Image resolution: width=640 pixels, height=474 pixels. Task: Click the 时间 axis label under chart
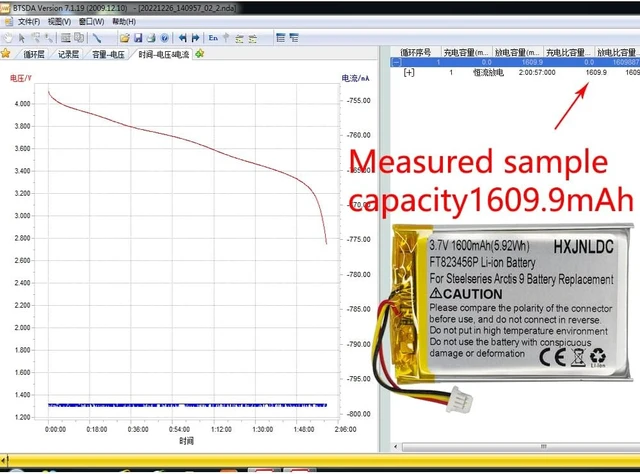pyautogui.click(x=186, y=441)
